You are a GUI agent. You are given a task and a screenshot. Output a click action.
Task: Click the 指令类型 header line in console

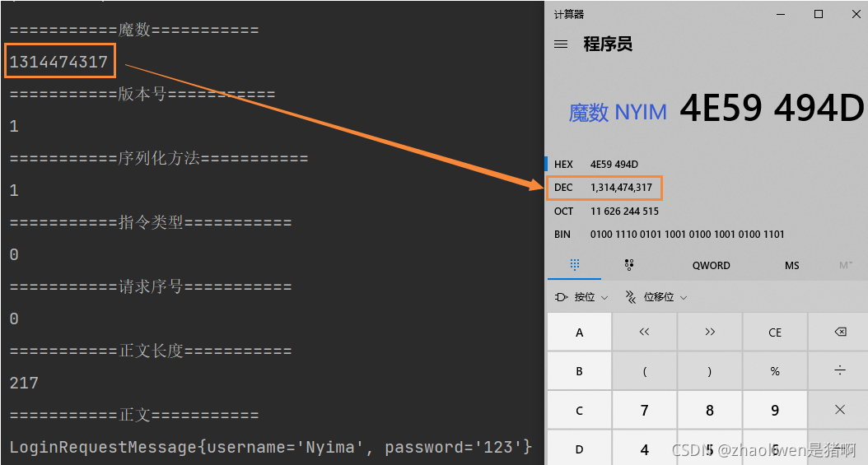(x=151, y=222)
